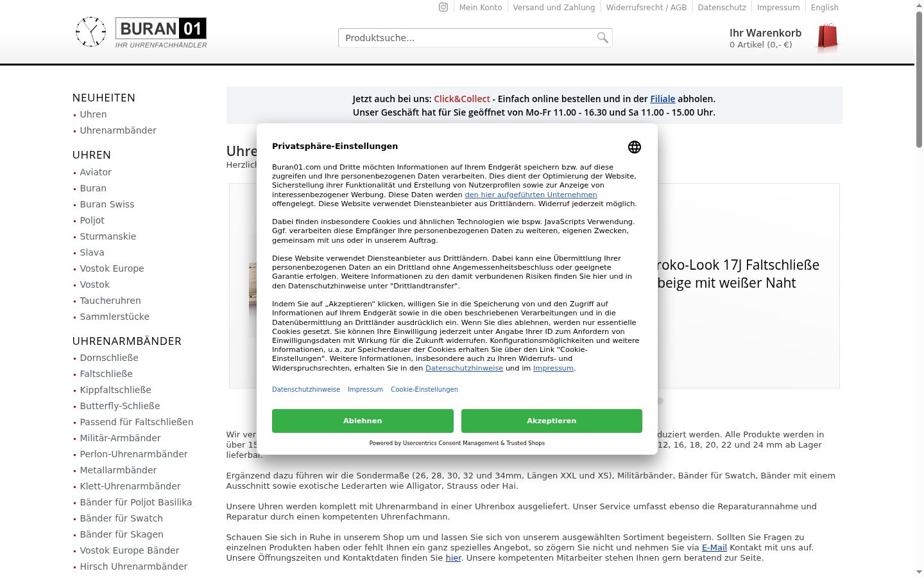Image resolution: width=924 pixels, height=578 pixels.
Task: Select Vostok watch brand
Action: pyautogui.click(x=94, y=285)
